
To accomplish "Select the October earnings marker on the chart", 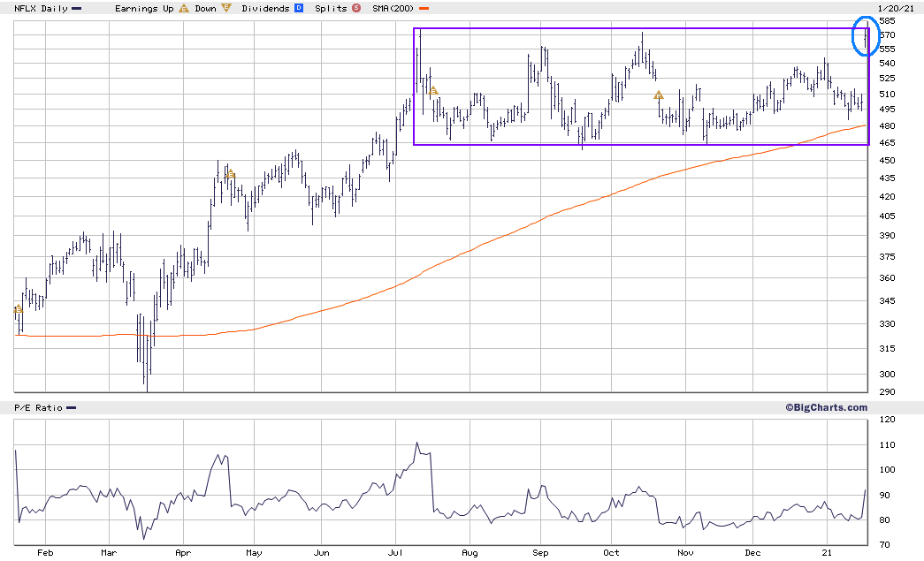I will tap(658, 95).
